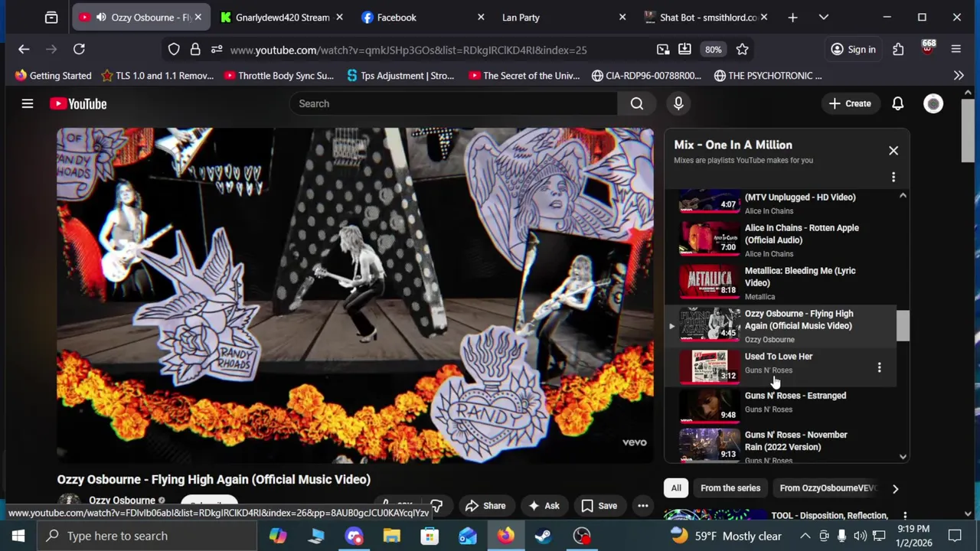Open THE PSYCHOTRONIC bookmark
The width and height of the screenshot is (980, 551).
tap(768, 76)
